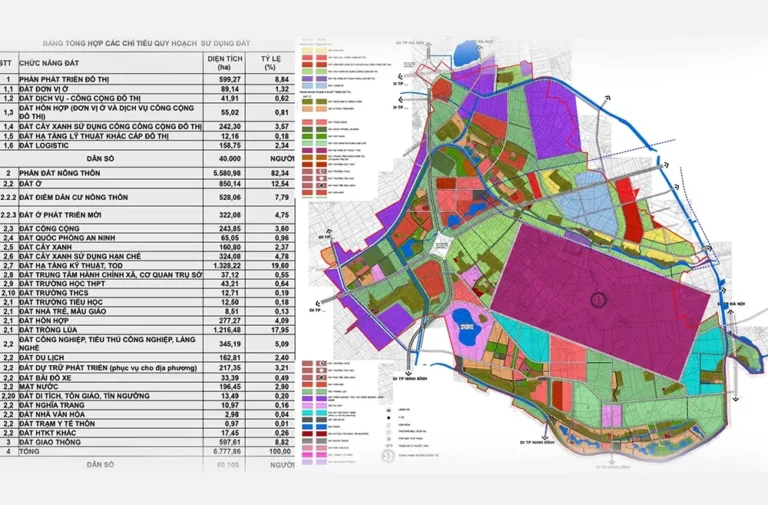Click the area value 242,30
768x505 pixels.
coord(230,126)
